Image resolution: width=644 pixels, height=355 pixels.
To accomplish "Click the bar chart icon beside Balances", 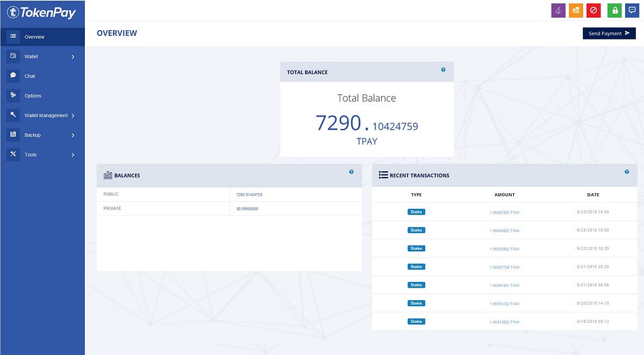I will tap(108, 175).
